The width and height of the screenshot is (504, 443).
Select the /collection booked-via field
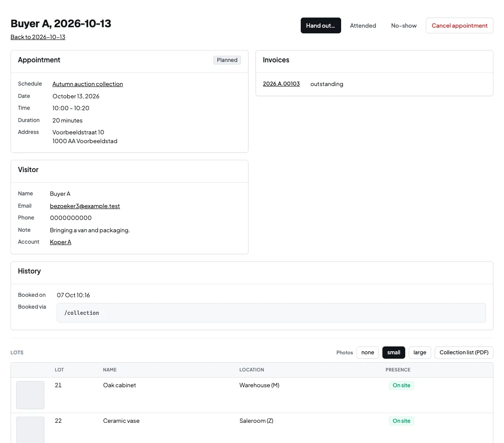(271, 313)
